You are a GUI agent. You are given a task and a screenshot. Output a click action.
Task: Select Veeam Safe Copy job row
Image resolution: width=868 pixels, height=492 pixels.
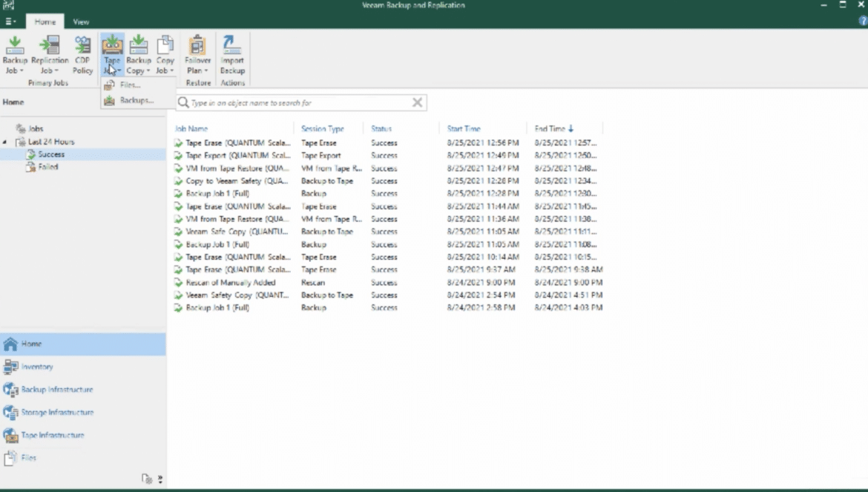pyautogui.click(x=388, y=232)
